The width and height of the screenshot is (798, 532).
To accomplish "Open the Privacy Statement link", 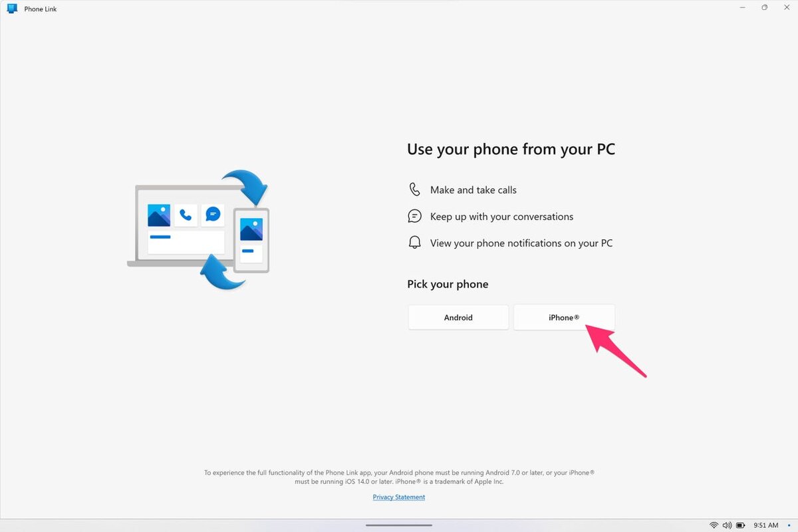I will (399, 497).
